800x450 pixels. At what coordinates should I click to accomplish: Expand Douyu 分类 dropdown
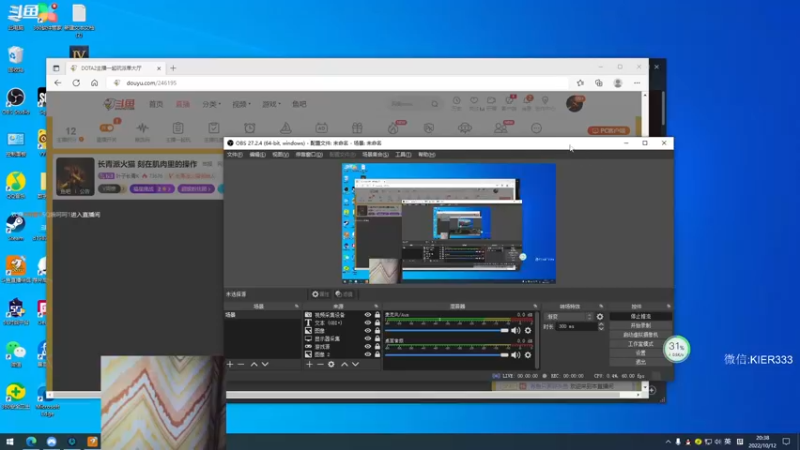[x=211, y=104]
